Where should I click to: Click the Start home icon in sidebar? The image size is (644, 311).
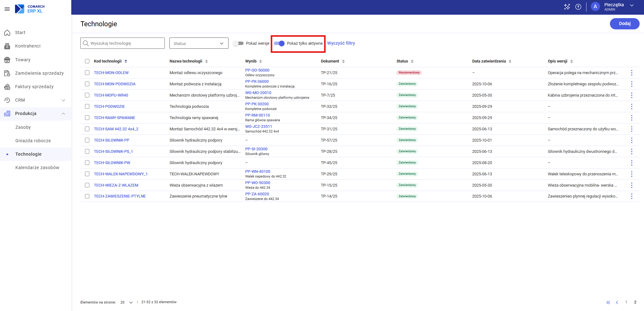(7, 33)
